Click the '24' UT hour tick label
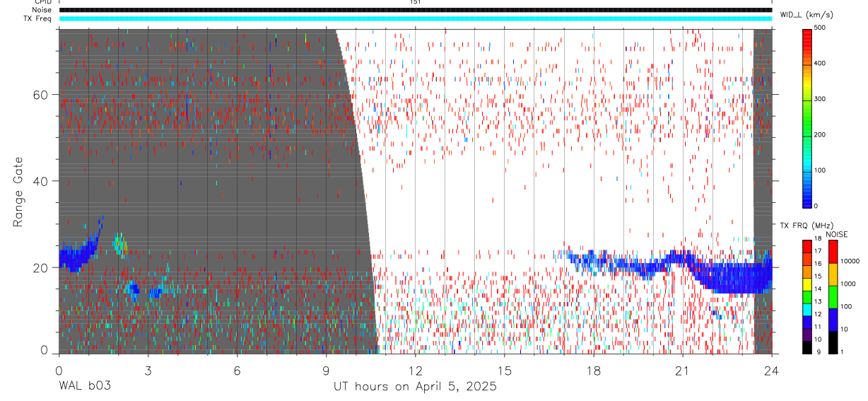The height and width of the screenshot is (401, 868). (771, 370)
